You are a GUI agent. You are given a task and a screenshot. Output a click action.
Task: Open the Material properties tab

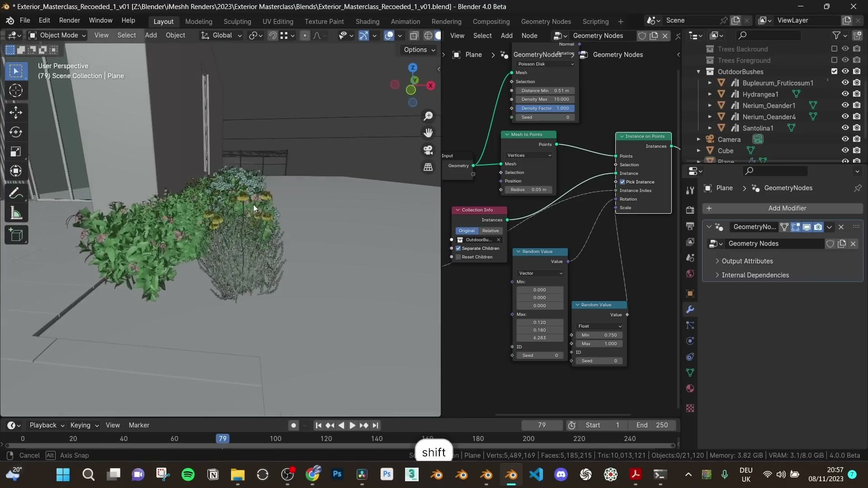tap(690, 389)
